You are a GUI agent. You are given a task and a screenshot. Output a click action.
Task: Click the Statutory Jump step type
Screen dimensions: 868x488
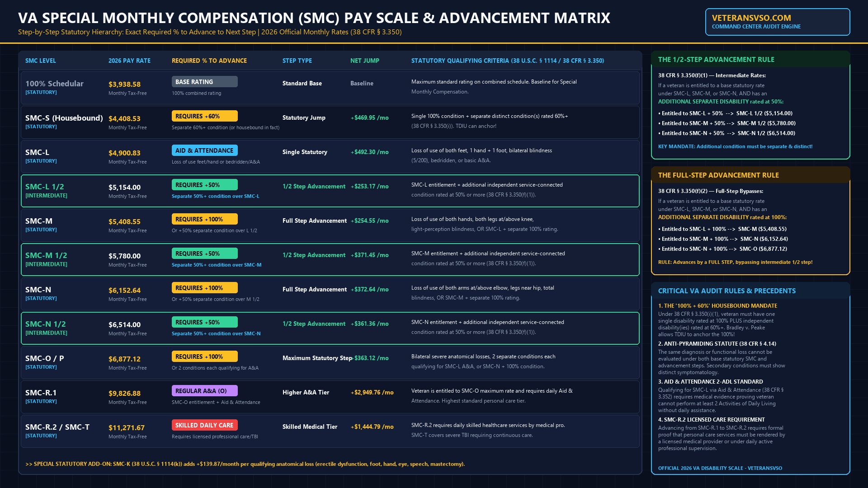(304, 117)
